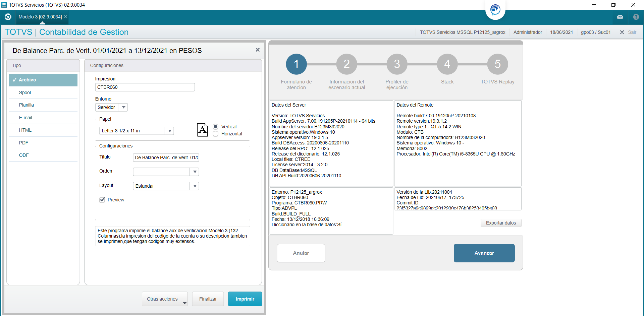
Task: Click the Datos del Server heading
Action: coord(289,105)
